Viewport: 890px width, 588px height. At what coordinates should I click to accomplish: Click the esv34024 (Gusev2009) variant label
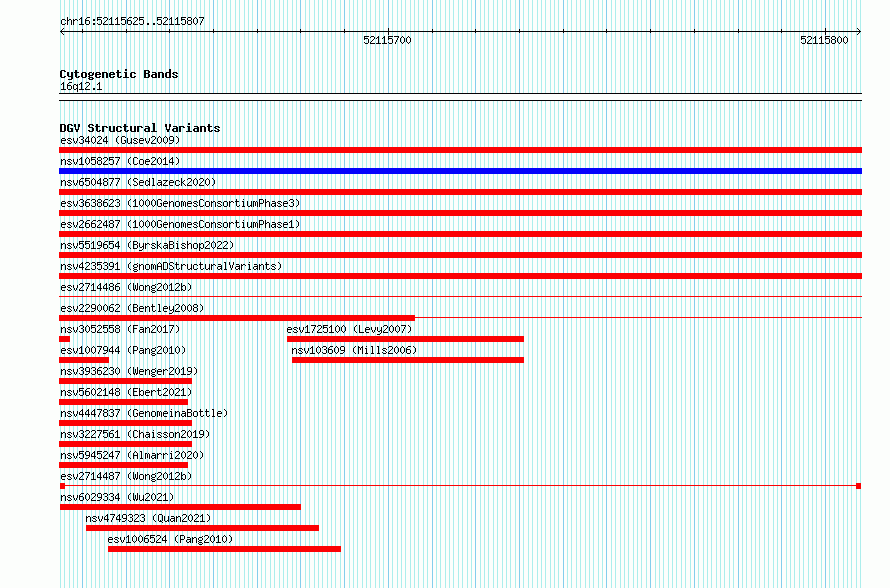(120, 140)
